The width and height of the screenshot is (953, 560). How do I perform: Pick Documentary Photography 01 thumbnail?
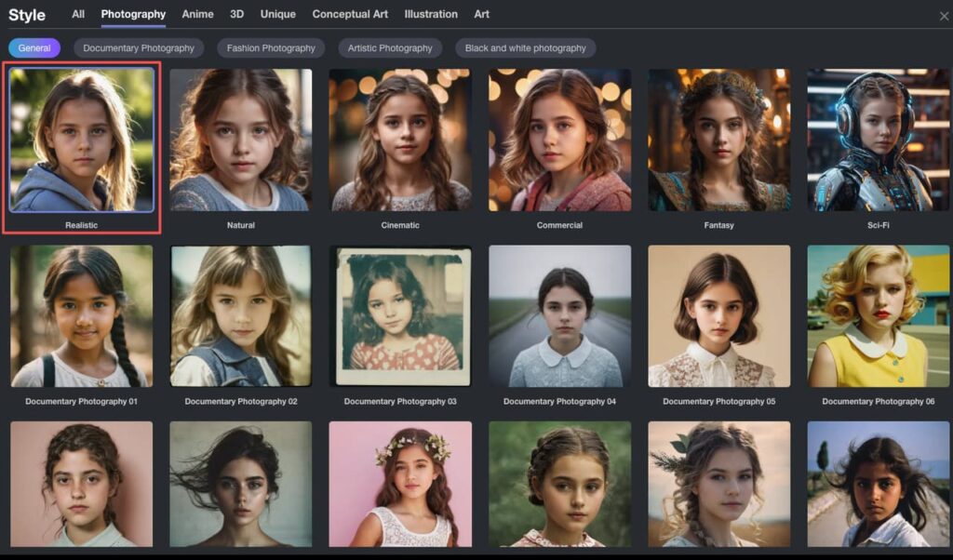pyautogui.click(x=82, y=316)
